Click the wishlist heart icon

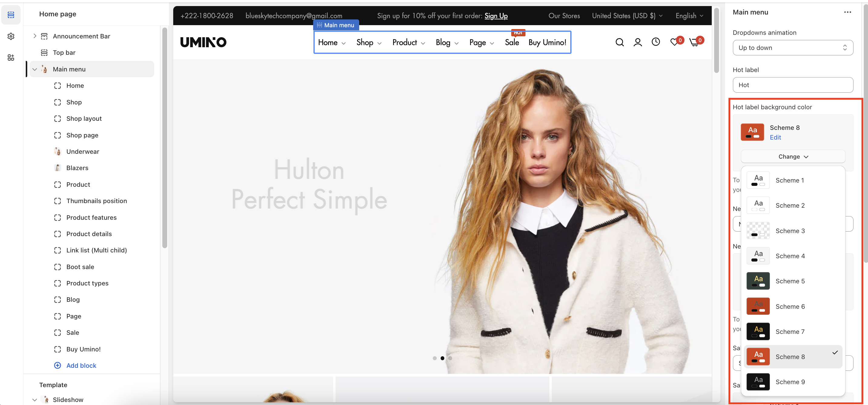click(x=674, y=42)
